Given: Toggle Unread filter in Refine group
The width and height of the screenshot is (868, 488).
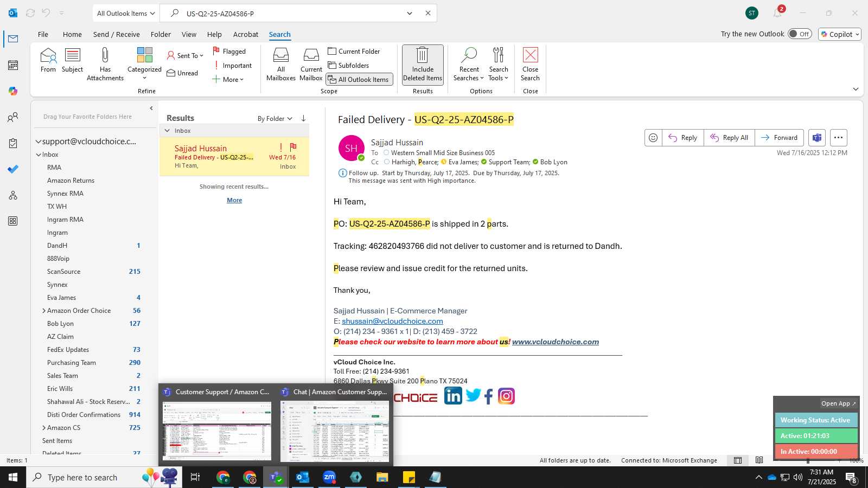Looking at the screenshot, I should pyautogui.click(x=182, y=73).
